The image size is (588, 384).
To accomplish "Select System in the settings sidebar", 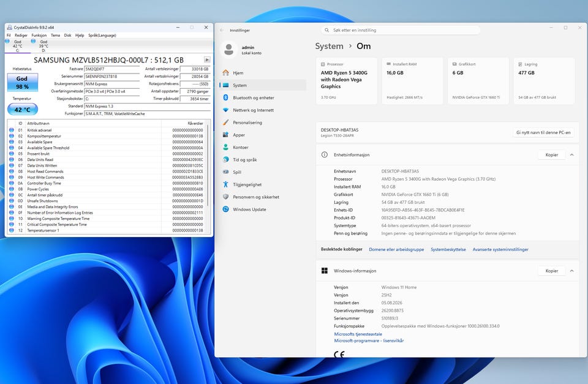I will point(263,85).
